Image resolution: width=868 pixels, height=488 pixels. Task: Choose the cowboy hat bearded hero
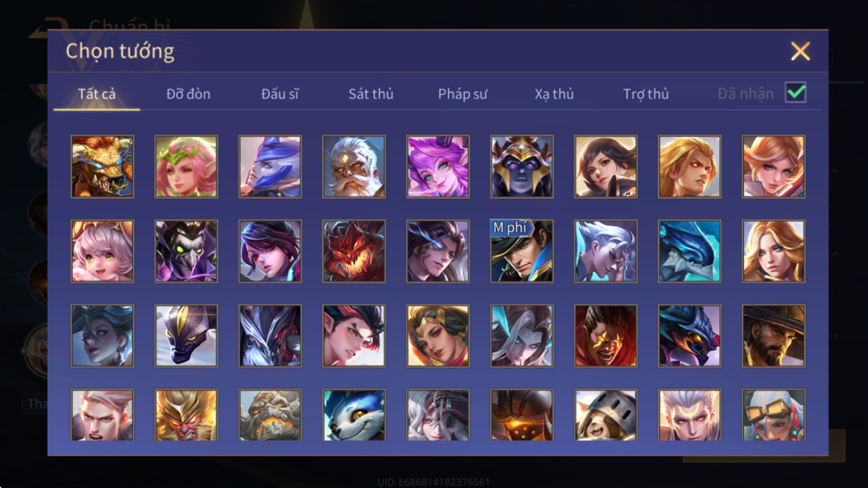(773, 336)
